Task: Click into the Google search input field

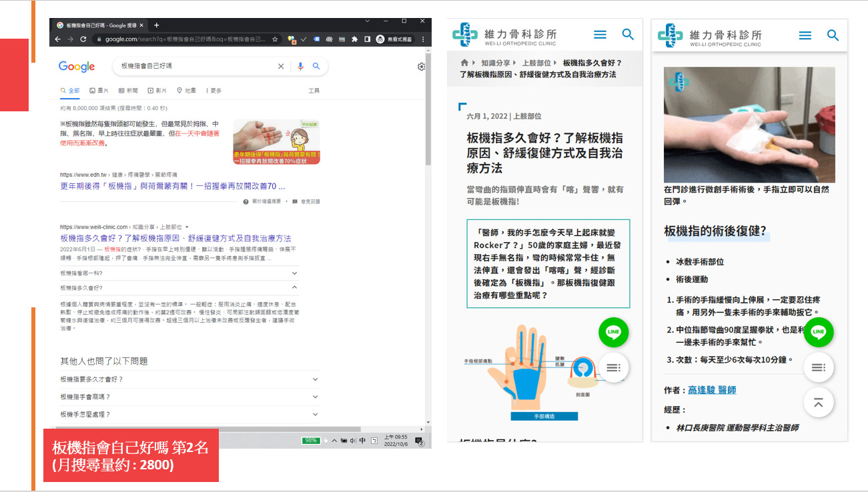Action: [197, 66]
